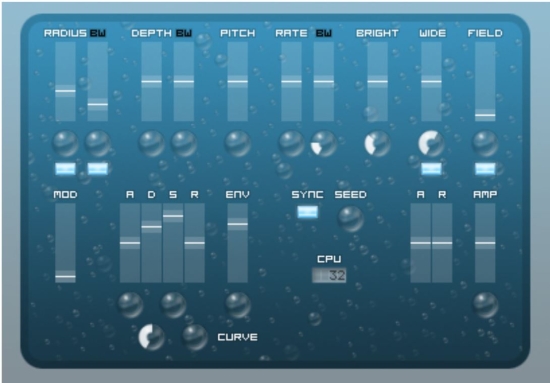Click the knob under first RADIUS slider
This screenshot has width=550, height=383.
pyautogui.click(x=65, y=144)
